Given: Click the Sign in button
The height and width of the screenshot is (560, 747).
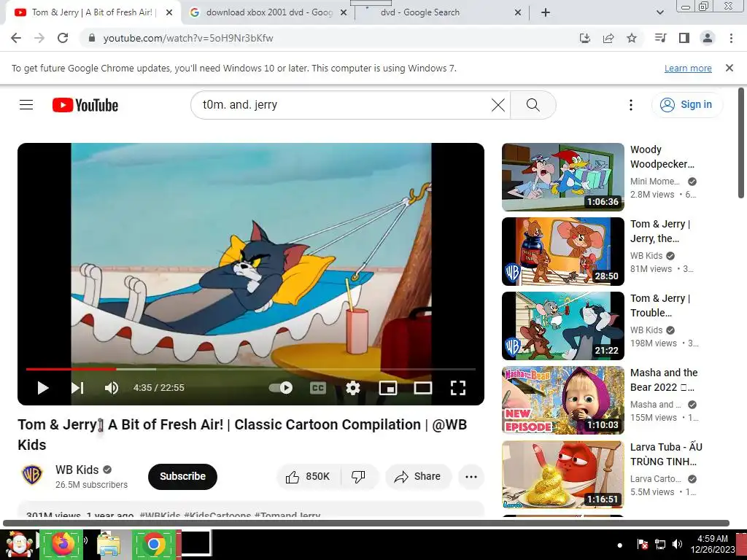Looking at the screenshot, I should point(687,105).
